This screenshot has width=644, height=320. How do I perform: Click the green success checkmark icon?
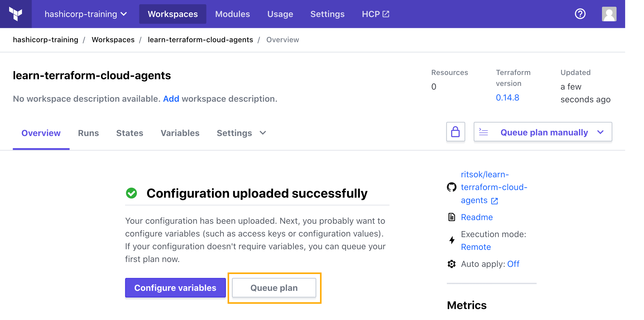click(131, 193)
